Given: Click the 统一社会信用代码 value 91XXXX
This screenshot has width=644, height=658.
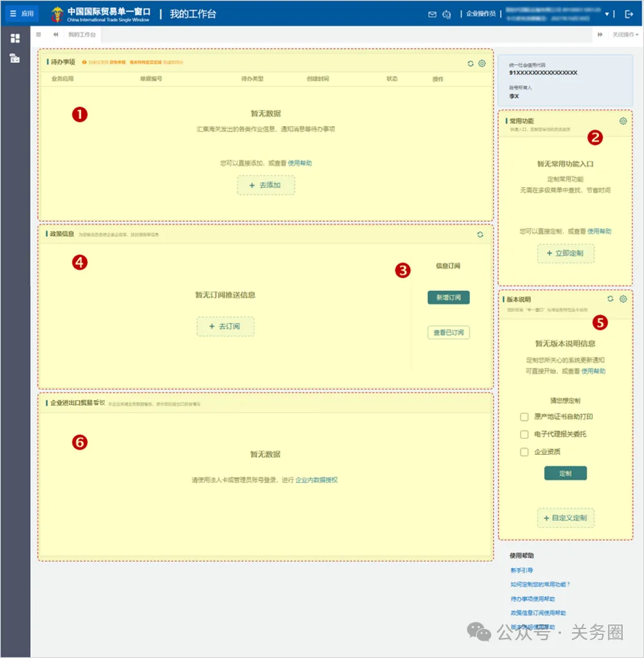Looking at the screenshot, I should [x=543, y=73].
